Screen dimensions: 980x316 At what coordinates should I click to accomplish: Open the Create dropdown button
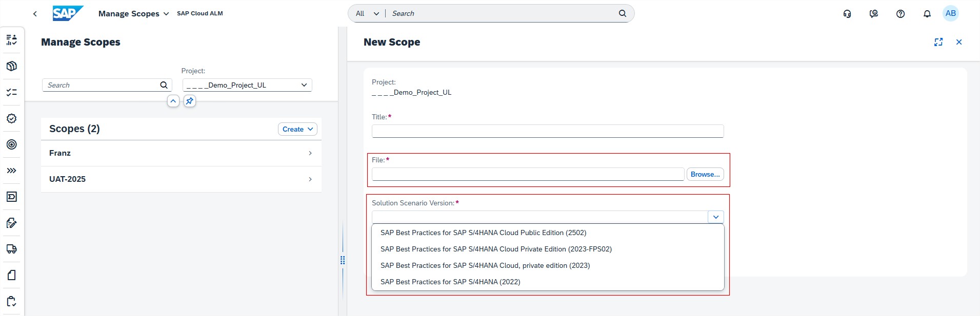click(x=297, y=129)
